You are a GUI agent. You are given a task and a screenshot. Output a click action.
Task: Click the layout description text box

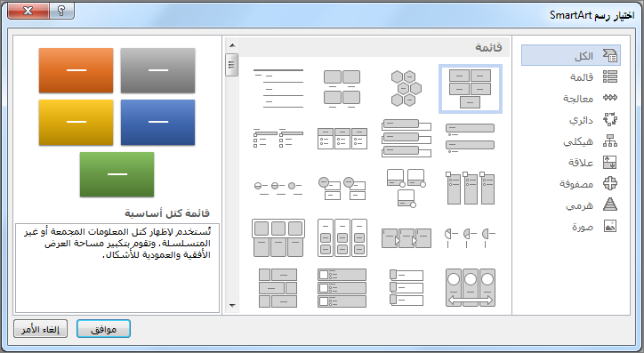pyautogui.click(x=117, y=268)
